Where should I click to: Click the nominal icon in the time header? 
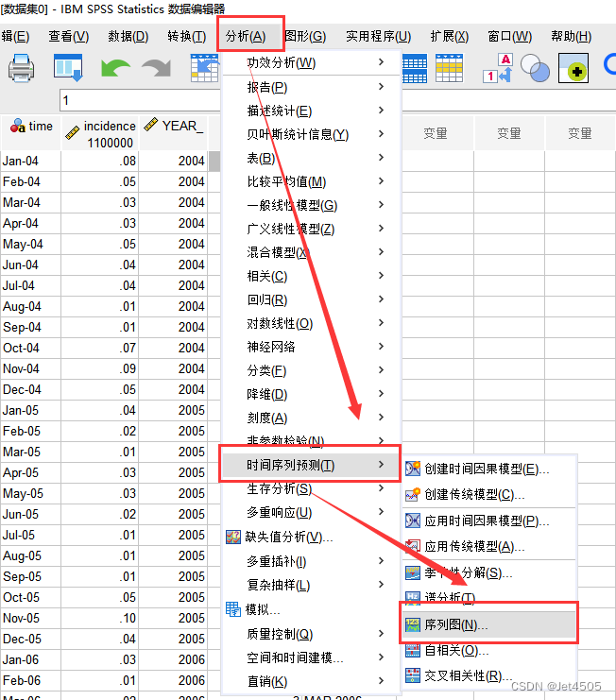[17, 126]
